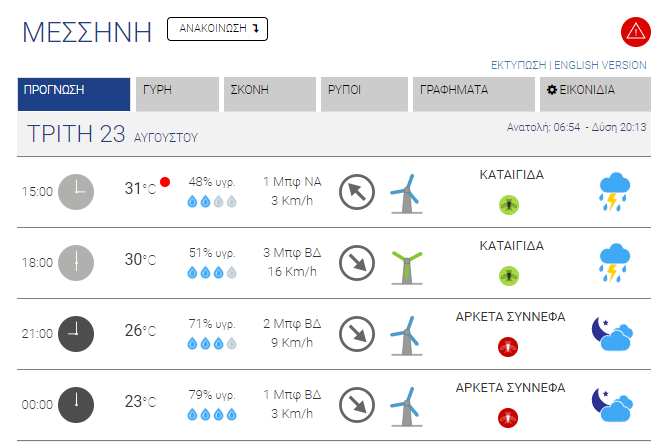The width and height of the screenshot is (672, 442).
Task: Click the thunderstorm weather icon at 15:00
Action: coord(614,192)
